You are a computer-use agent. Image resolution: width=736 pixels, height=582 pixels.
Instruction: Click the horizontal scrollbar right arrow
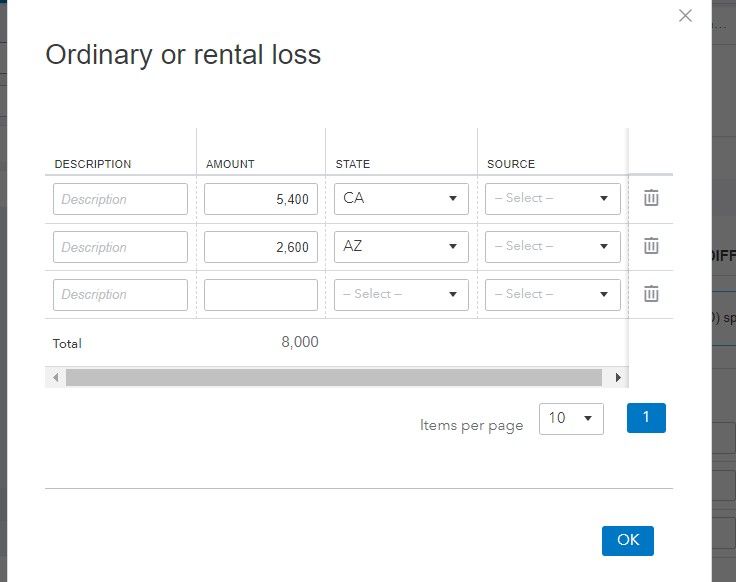coord(618,378)
